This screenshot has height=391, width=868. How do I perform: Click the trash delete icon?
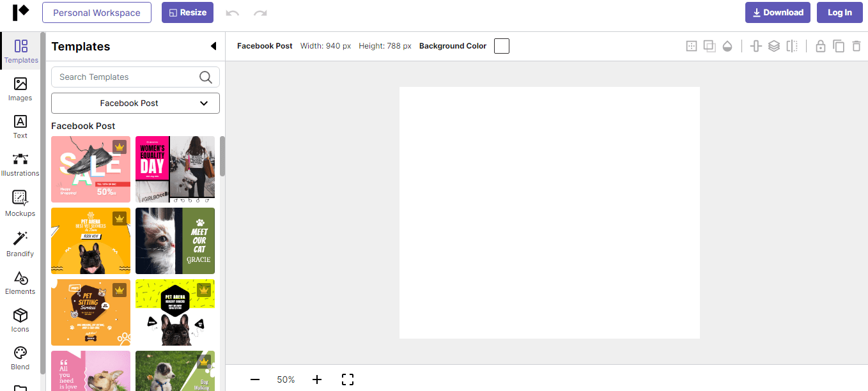tap(856, 46)
